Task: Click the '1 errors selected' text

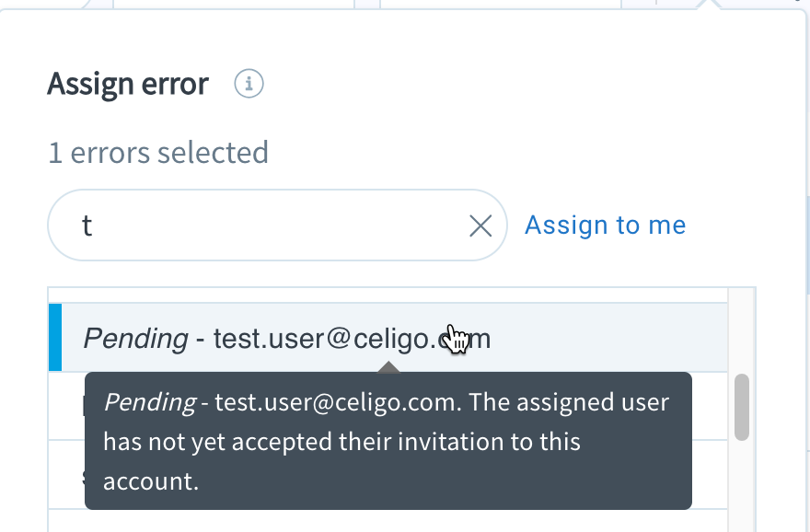Action: [158, 153]
